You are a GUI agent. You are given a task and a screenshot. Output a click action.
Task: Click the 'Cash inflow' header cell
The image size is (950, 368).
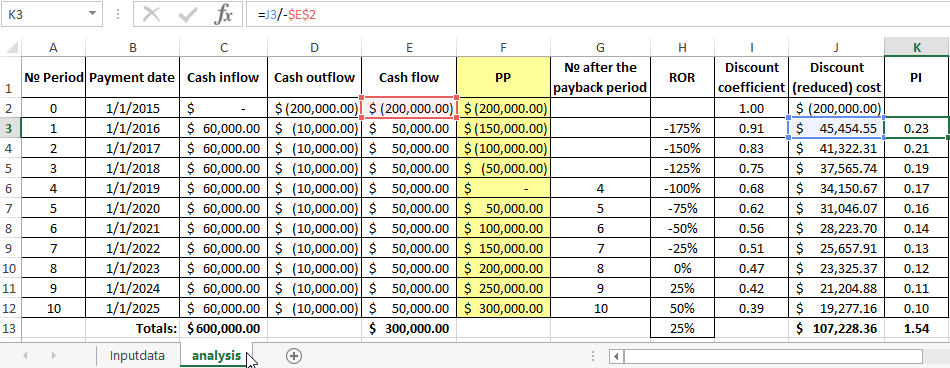pos(224,77)
